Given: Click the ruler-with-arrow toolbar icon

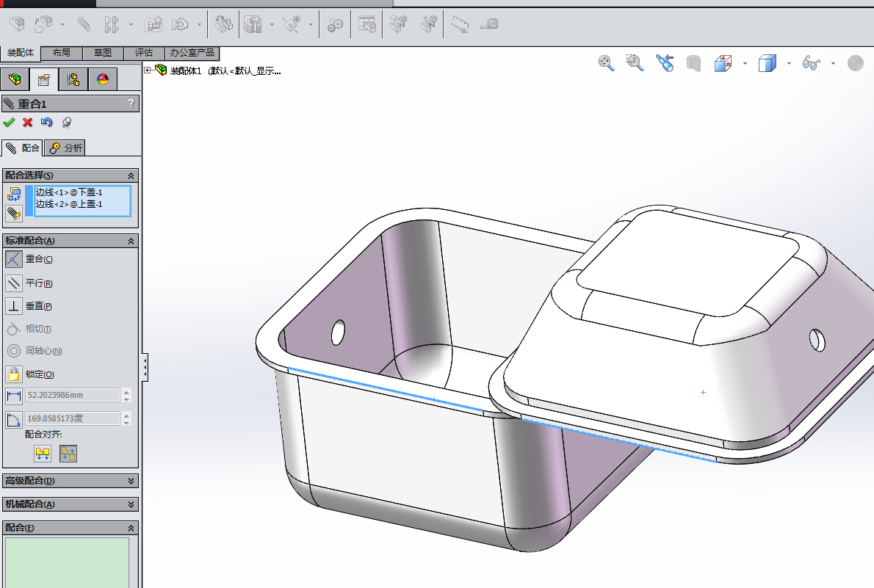Looking at the screenshot, I should (460, 24).
